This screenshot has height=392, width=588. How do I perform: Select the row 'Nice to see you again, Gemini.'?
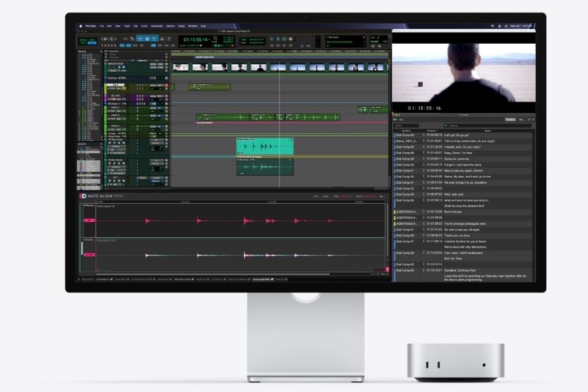tap(463, 171)
